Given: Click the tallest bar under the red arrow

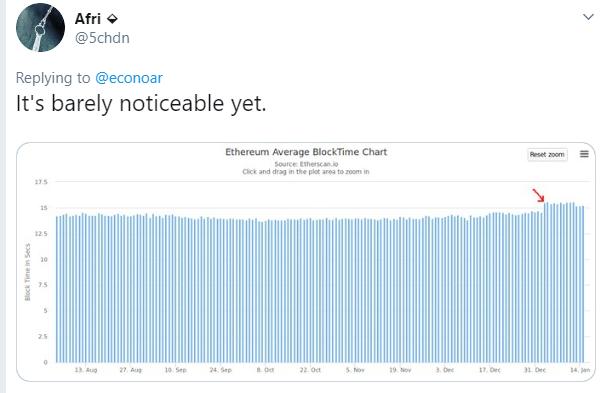Looking at the screenshot, I should point(546,282).
